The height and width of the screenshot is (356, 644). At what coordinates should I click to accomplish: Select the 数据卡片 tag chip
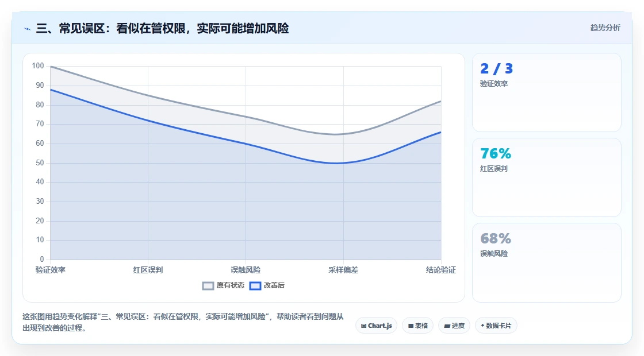click(x=496, y=326)
